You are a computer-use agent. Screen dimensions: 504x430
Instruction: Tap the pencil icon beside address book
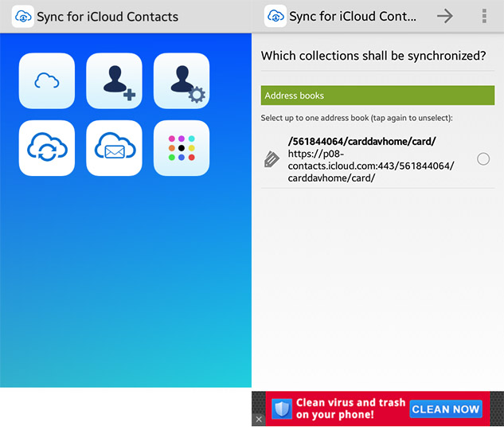(272, 159)
